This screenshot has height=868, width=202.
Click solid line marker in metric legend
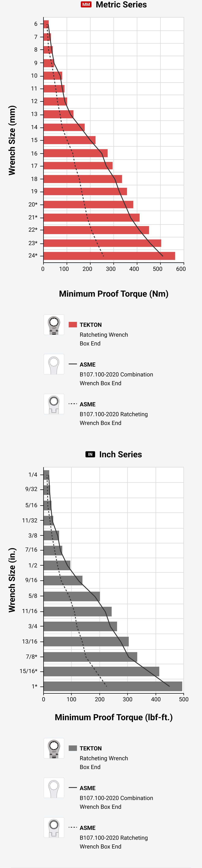(73, 364)
